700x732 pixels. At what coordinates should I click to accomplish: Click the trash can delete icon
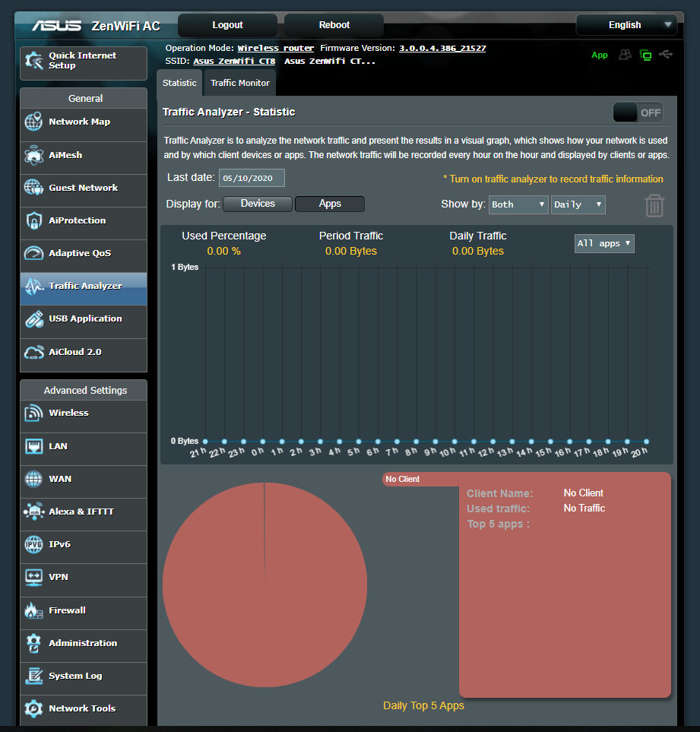pyautogui.click(x=654, y=205)
